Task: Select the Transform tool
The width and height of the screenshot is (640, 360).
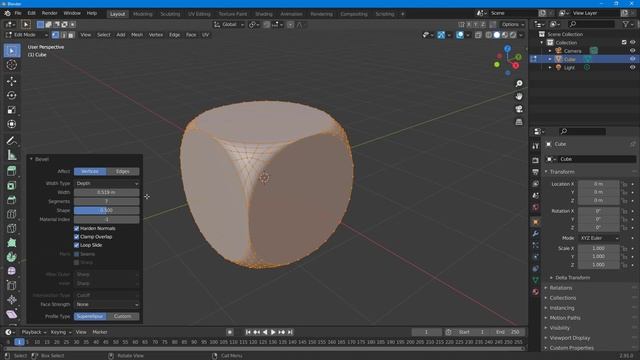Action: (x=12, y=124)
